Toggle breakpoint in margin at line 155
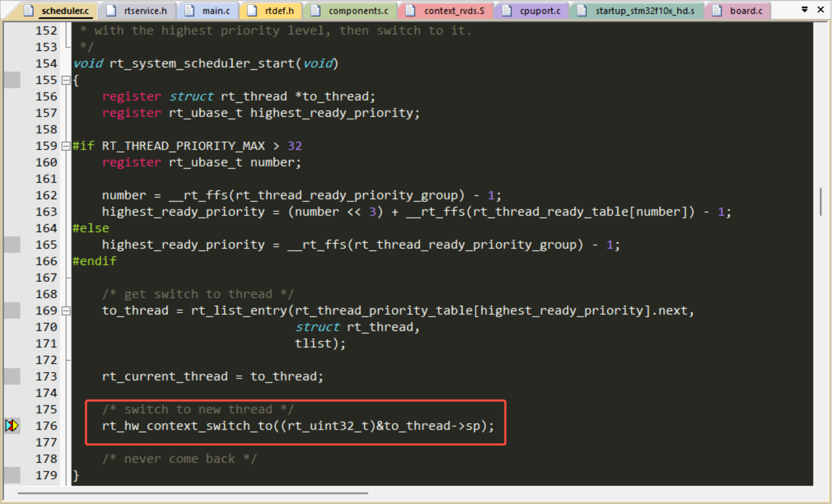The width and height of the screenshot is (832, 504). 12,80
